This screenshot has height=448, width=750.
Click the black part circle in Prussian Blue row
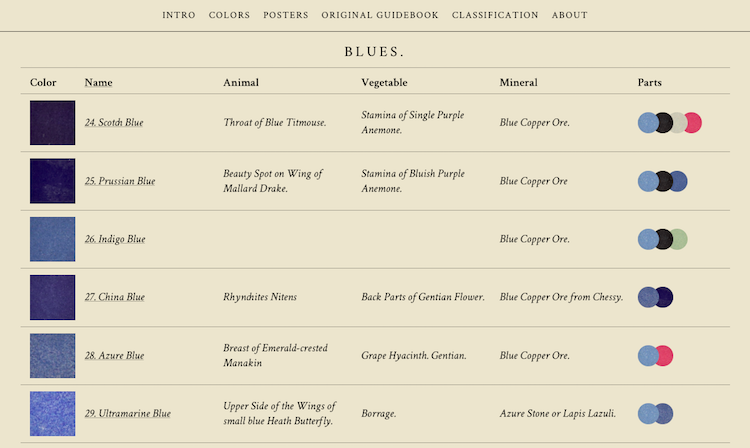click(663, 181)
